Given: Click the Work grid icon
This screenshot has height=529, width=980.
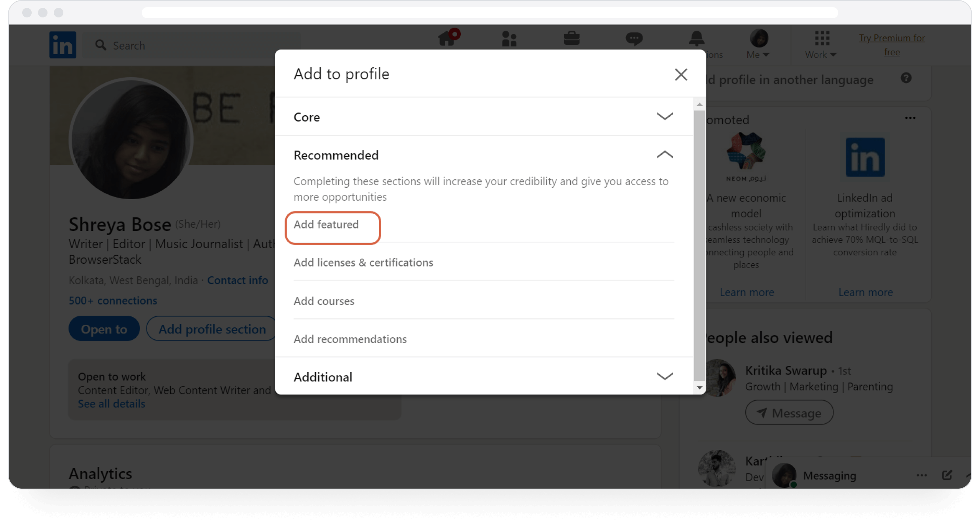Looking at the screenshot, I should pos(822,38).
